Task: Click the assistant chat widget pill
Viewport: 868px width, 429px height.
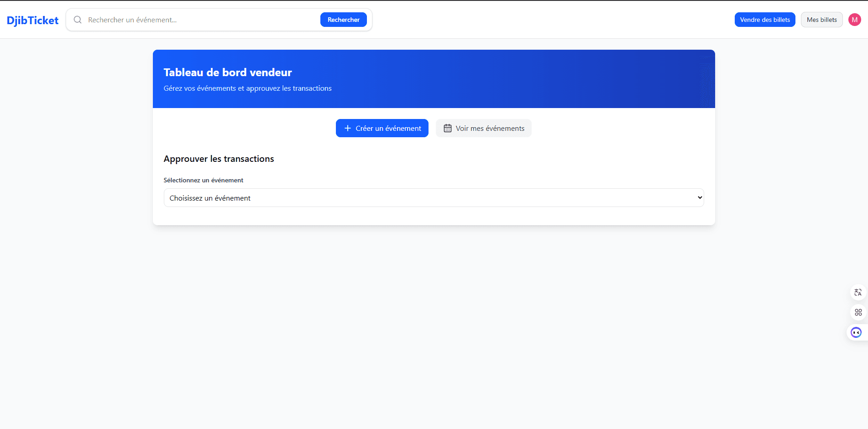Action: (855, 332)
